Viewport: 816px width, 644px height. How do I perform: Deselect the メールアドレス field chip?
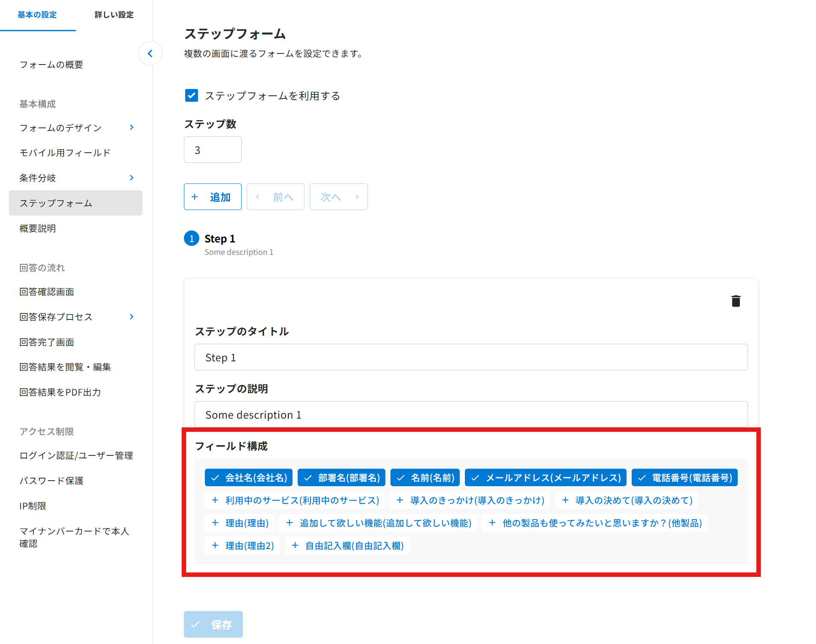pos(546,478)
